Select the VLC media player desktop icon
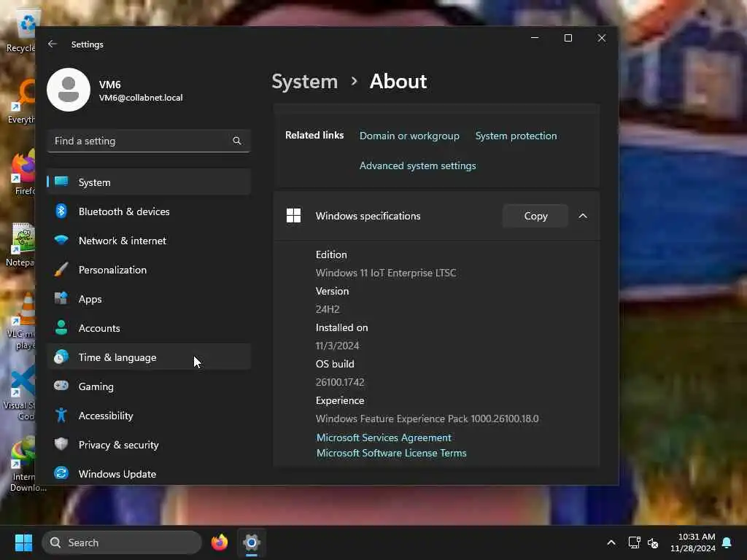Viewport: 747px width, 560px height. coord(22,322)
